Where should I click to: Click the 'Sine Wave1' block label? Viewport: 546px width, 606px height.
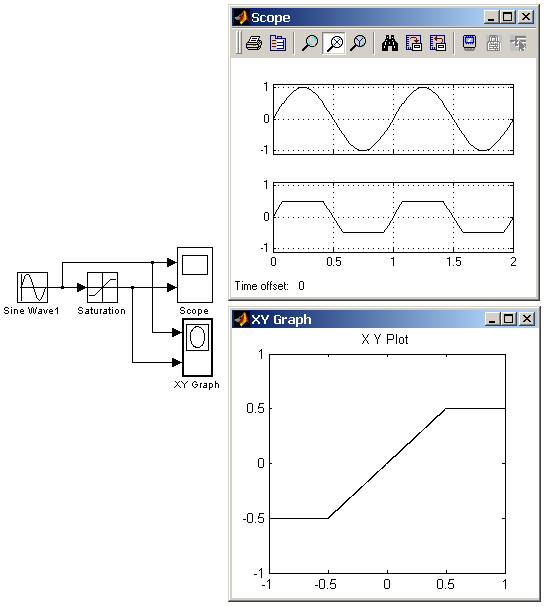pos(31,311)
